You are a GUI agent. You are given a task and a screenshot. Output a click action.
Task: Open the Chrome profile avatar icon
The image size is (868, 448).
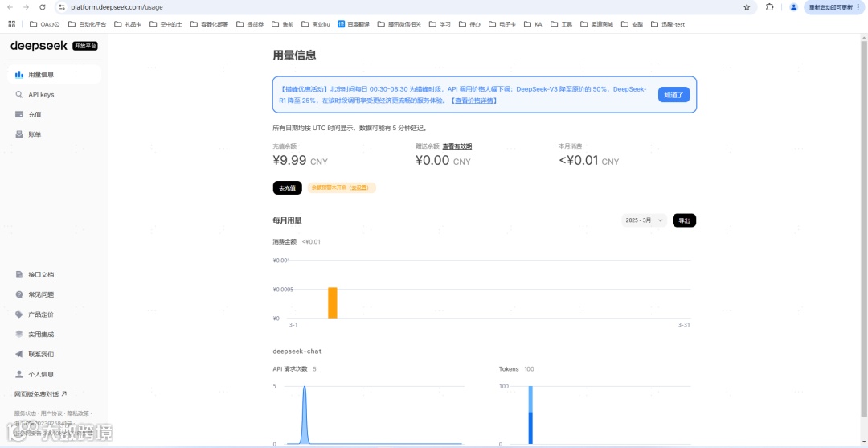[x=794, y=7]
